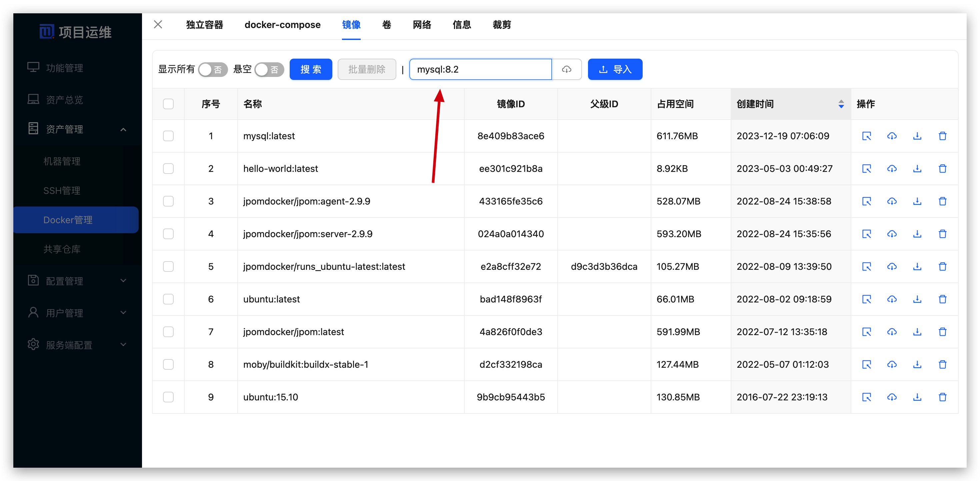
Task: Delete the mysql:latest image via trash icon
Action: point(942,136)
